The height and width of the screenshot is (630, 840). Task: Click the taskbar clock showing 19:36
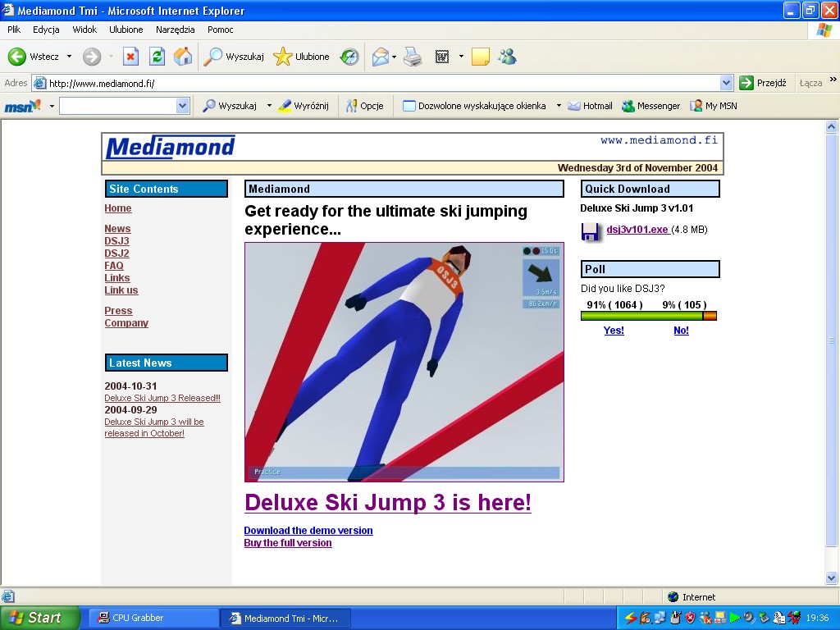click(818, 618)
